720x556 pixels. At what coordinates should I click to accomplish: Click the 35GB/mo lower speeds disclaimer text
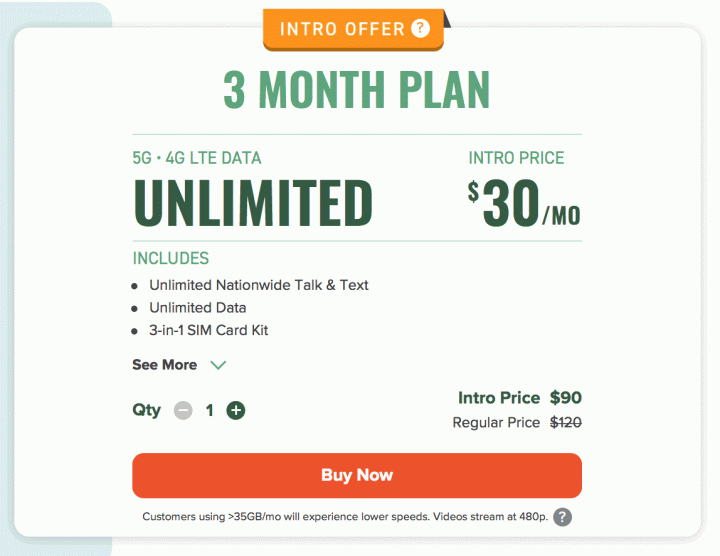pyautogui.click(x=345, y=517)
